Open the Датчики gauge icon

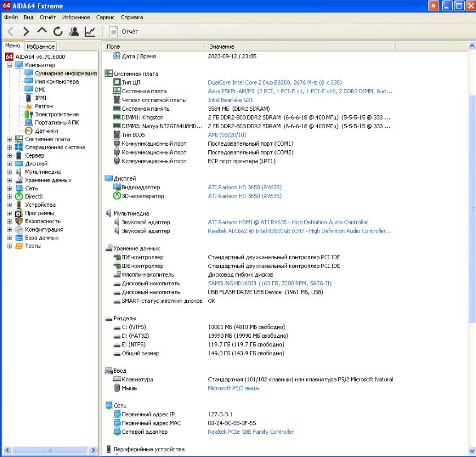point(29,130)
